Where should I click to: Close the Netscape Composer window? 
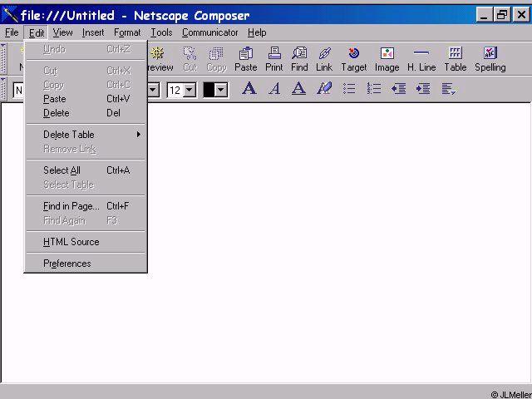(521, 15)
